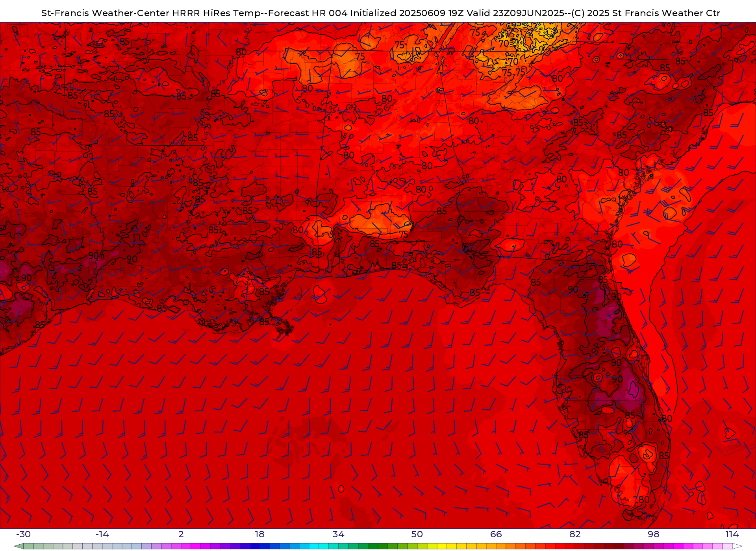The height and width of the screenshot is (551, 756).
Task: Click the white right-end arrow of the color bar
Action: (737, 546)
